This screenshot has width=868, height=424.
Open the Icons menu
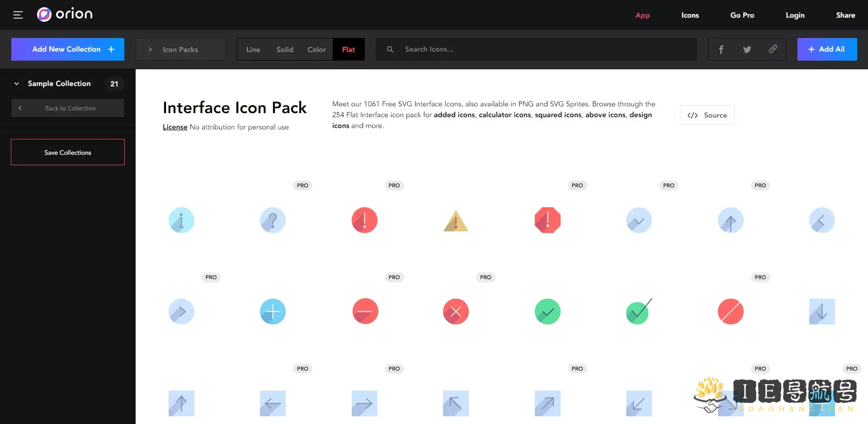pos(690,15)
